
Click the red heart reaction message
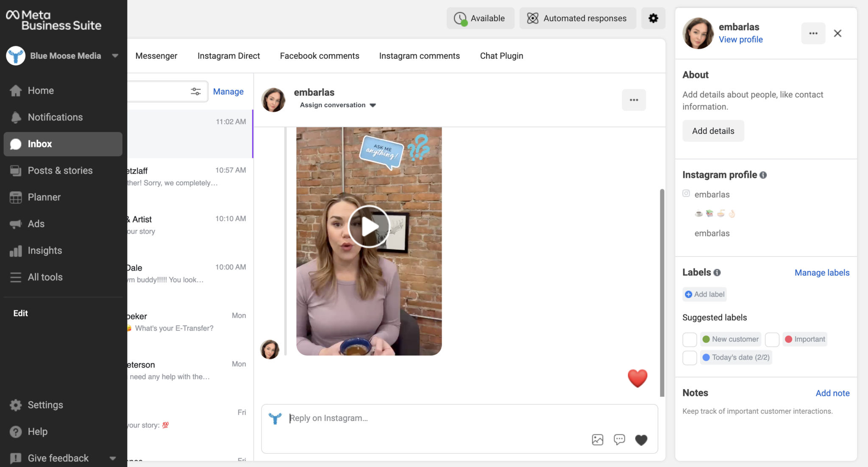click(637, 379)
